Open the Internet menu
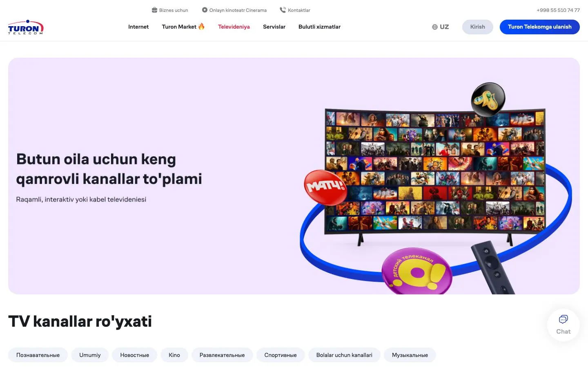The height and width of the screenshot is (368, 588). (x=138, y=27)
